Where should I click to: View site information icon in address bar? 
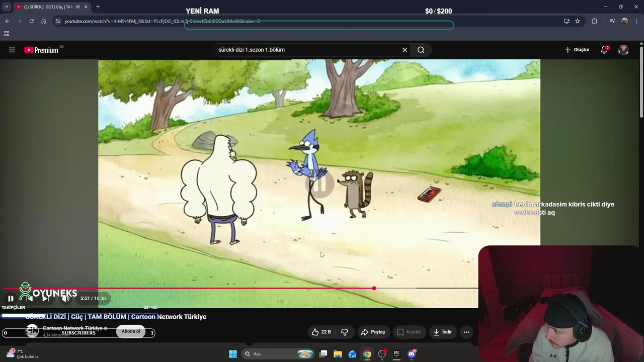(x=58, y=21)
